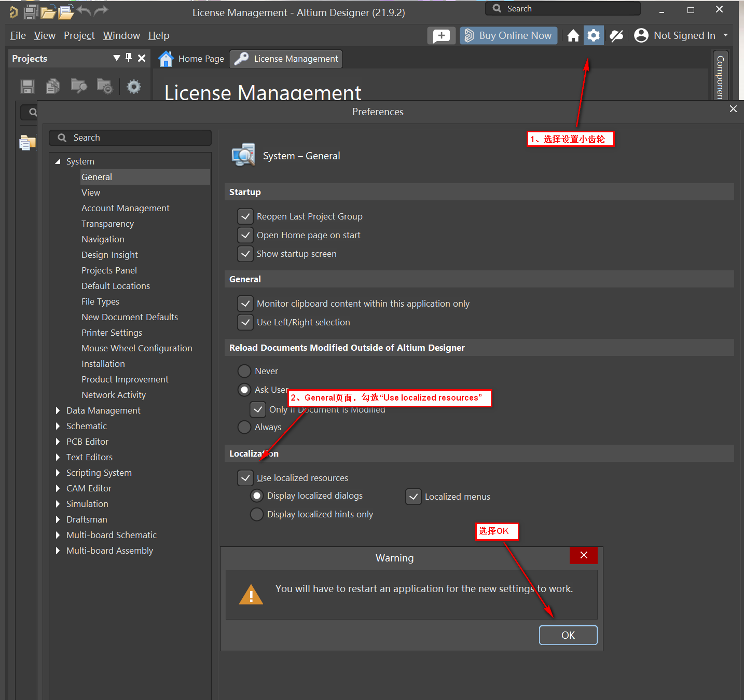Viewport: 744px width, 700px height.
Task: Open the Help menu
Action: point(159,35)
